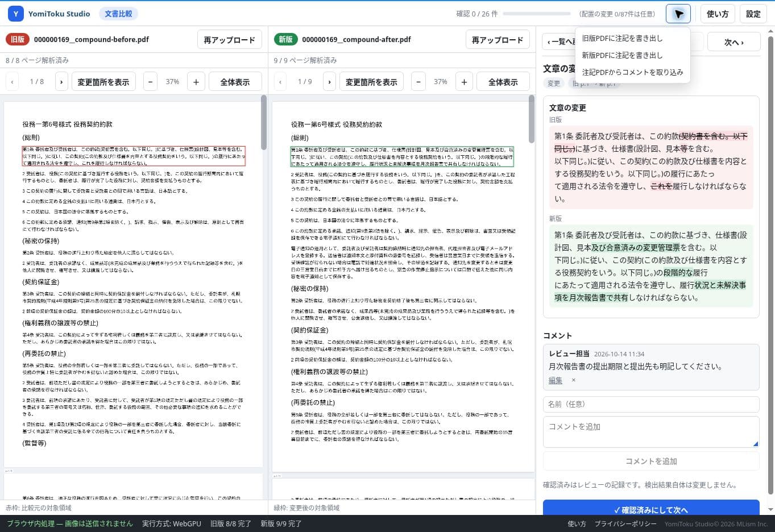Go to previous page in new version viewer
The width and height of the screenshot is (775, 532).
coord(280,82)
